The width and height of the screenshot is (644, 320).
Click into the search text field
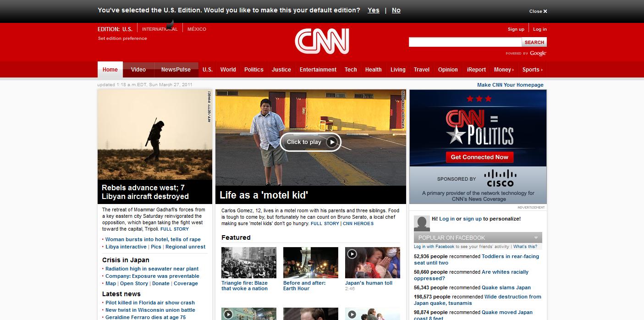click(x=465, y=42)
